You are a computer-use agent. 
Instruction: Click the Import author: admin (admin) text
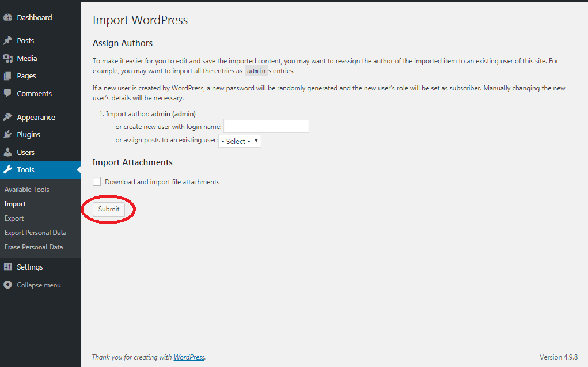point(151,113)
